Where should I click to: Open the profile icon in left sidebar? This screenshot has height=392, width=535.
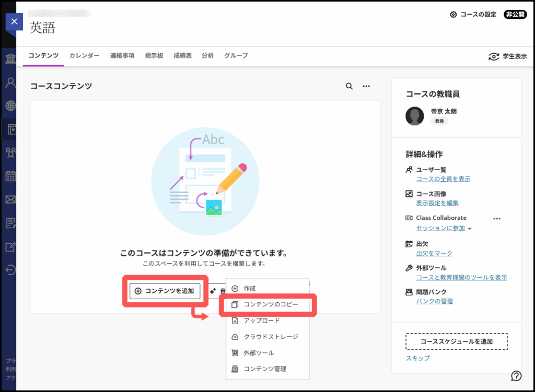[x=10, y=82]
